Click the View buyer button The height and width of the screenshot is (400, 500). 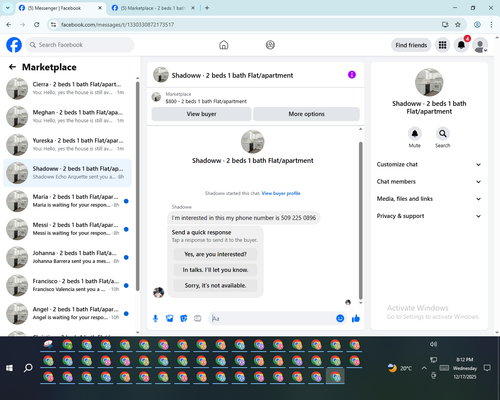[x=201, y=114]
